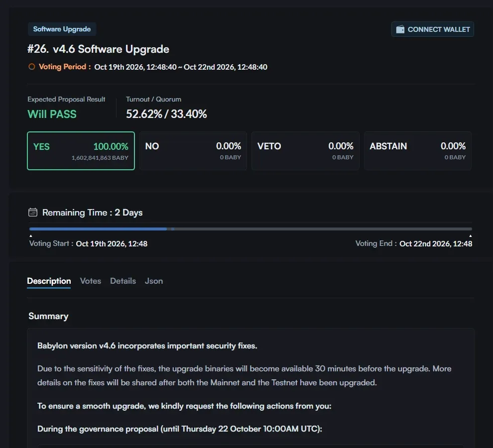The width and height of the screenshot is (493, 448).
Task: View the Json tab
Action: click(154, 281)
